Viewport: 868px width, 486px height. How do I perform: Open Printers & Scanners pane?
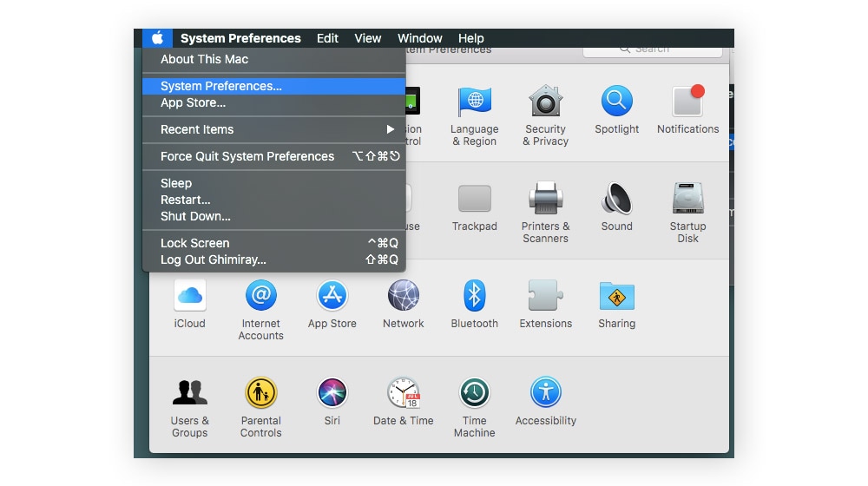coord(545,213)
